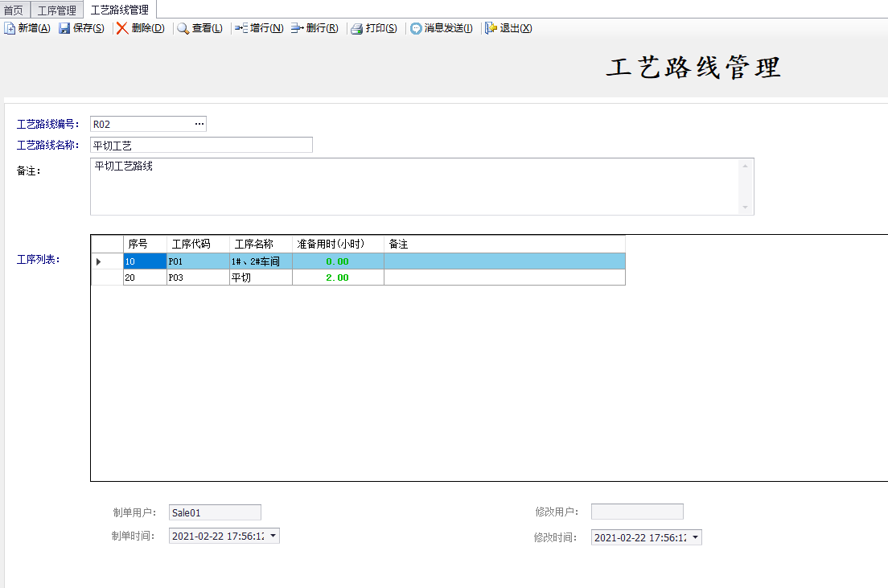Click the 消息发送(I) message icon
This screenshot has height=588, width=888.
pos(413,27)
